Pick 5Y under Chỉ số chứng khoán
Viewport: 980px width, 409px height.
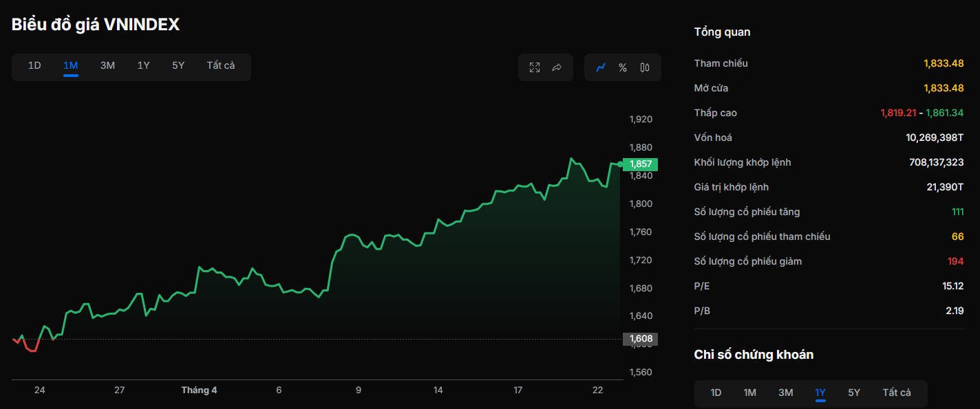854,393
